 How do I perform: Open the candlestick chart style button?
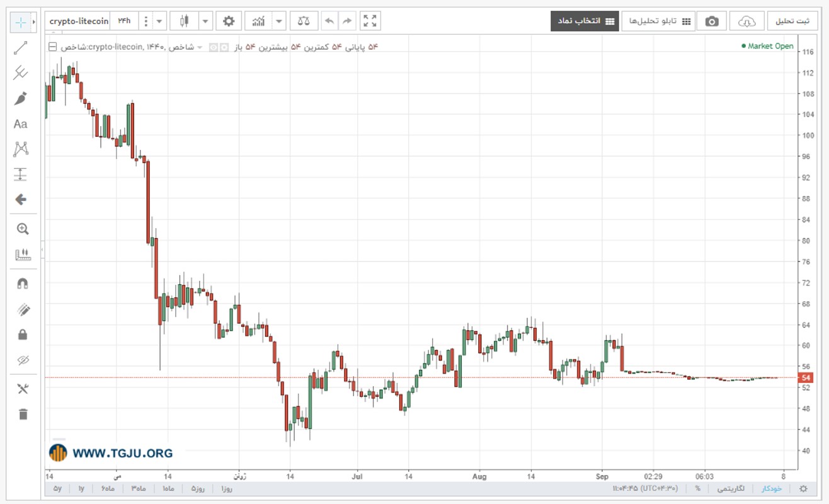pos(184,21)
